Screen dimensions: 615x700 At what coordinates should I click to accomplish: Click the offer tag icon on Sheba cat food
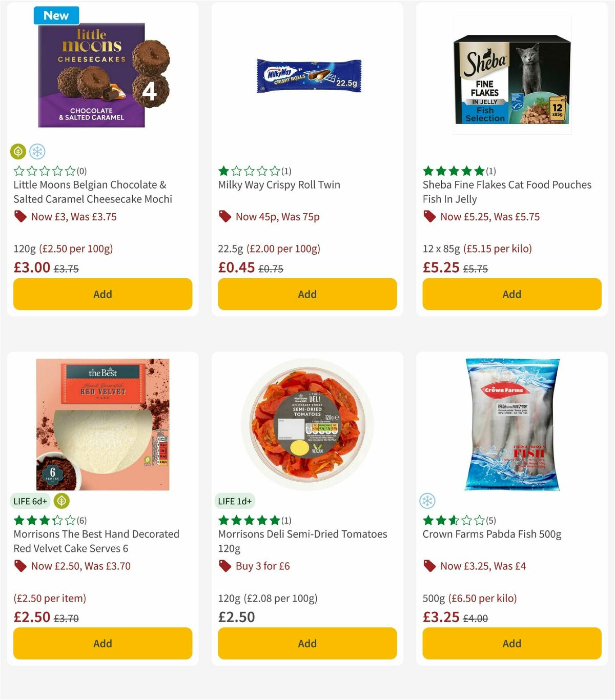(x=429, y=217)
